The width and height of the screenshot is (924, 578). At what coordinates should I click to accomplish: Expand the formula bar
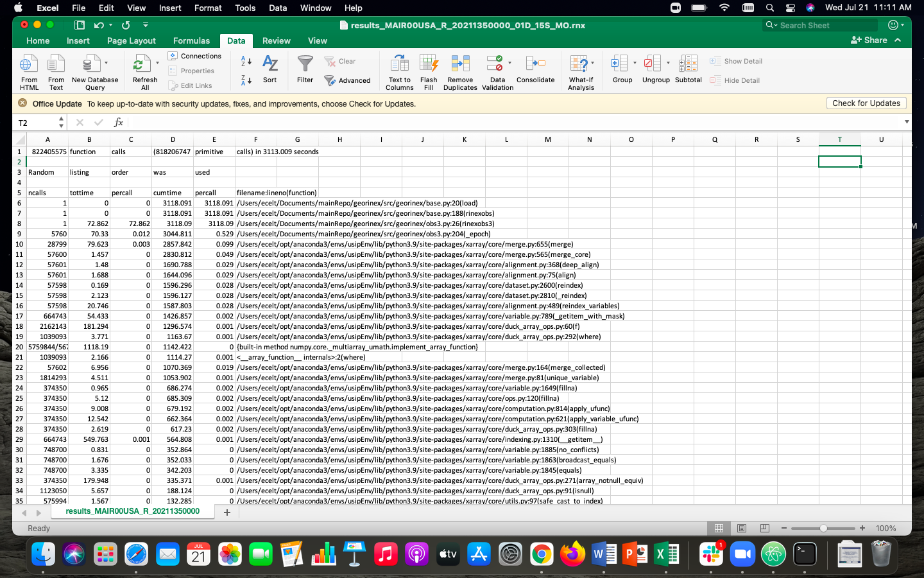[906, 122]
